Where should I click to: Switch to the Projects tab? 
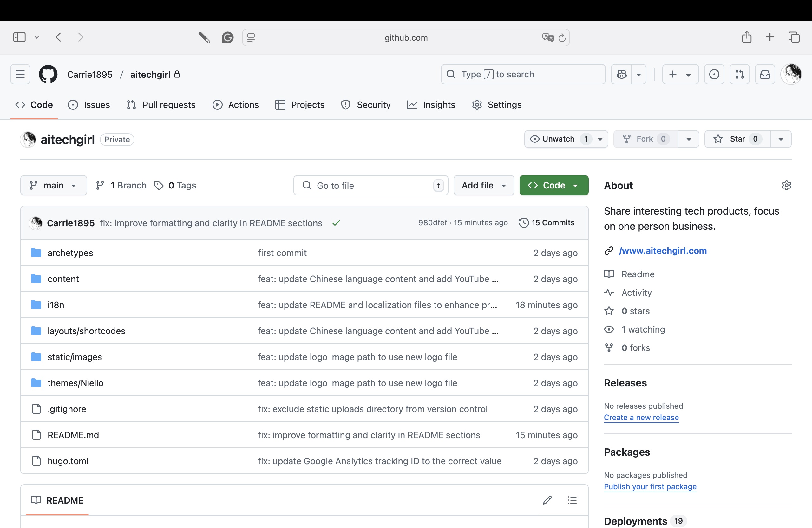(299, 105)
